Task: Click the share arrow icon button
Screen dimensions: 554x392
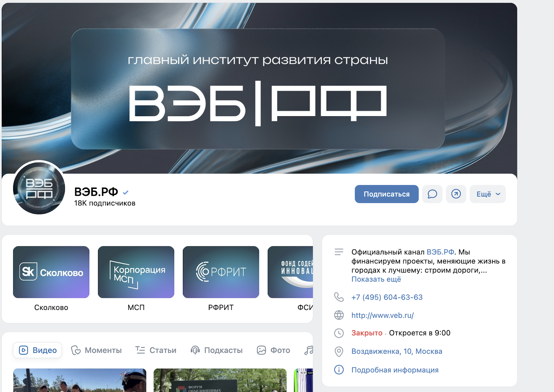Action: 456,194
